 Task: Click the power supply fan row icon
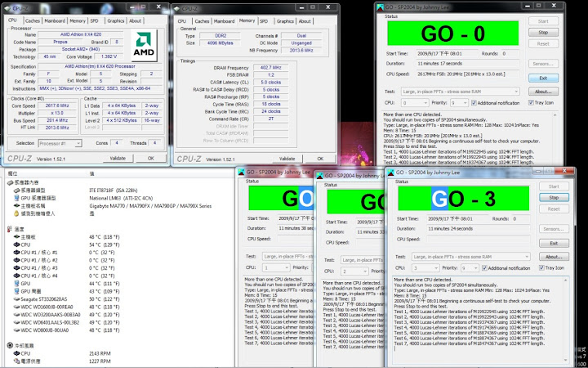tap(16, 361)
